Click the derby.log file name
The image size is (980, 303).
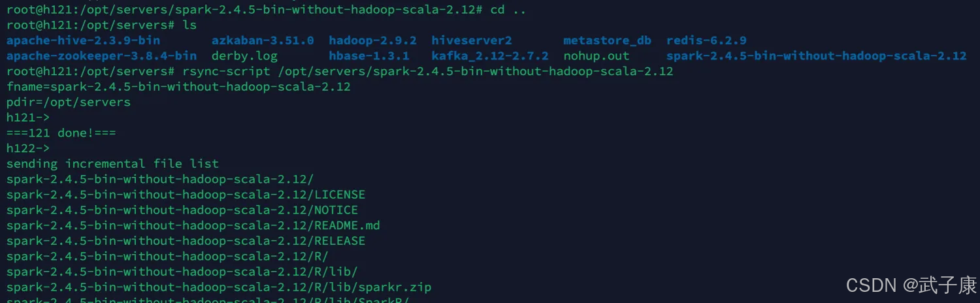[244, 56]
